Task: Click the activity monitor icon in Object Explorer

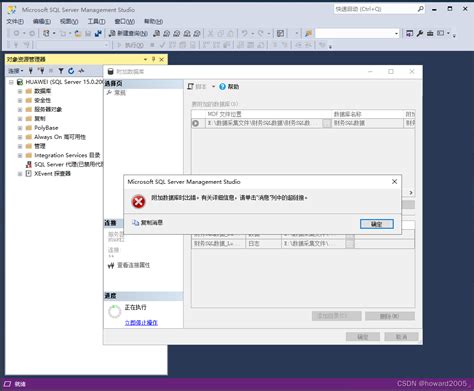Action: click(x=81, y=71)
